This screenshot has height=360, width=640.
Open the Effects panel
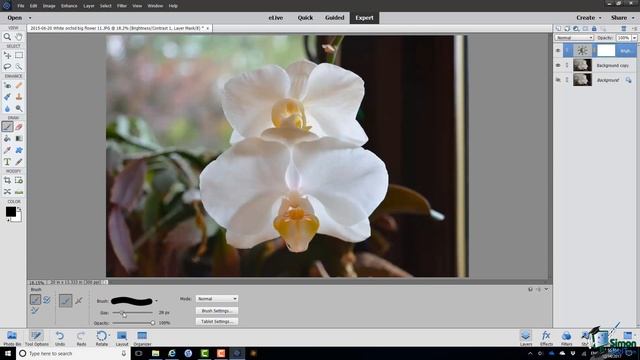[546, 338]
